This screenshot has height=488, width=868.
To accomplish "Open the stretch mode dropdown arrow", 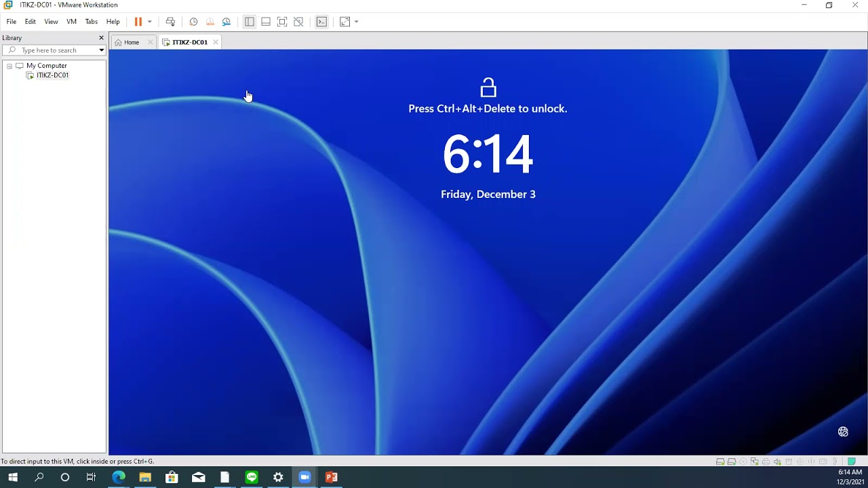I will point(356,22).
